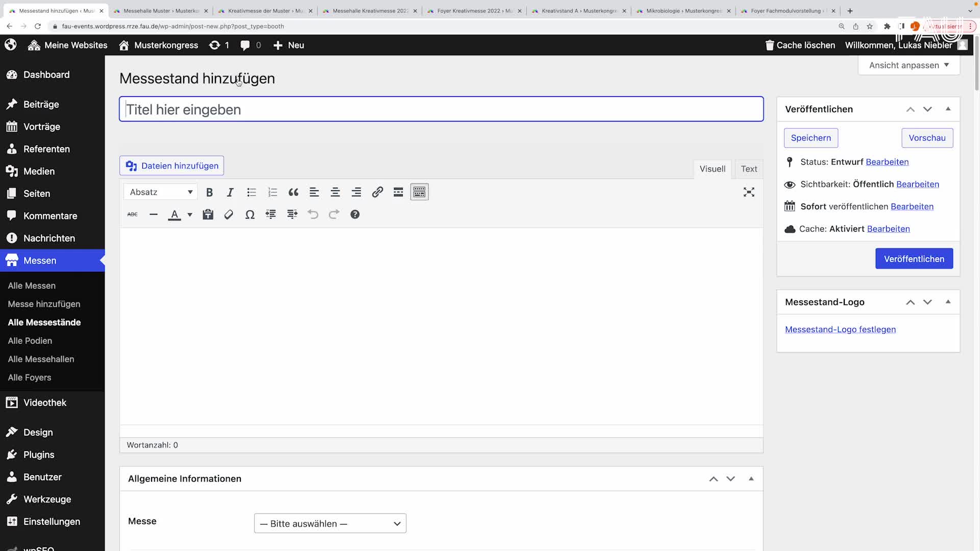Screen dimensions: 980x551
Task: Click the Messestand-Logo festlegen link
Action: pyautogui.click(x=840, y=330)
